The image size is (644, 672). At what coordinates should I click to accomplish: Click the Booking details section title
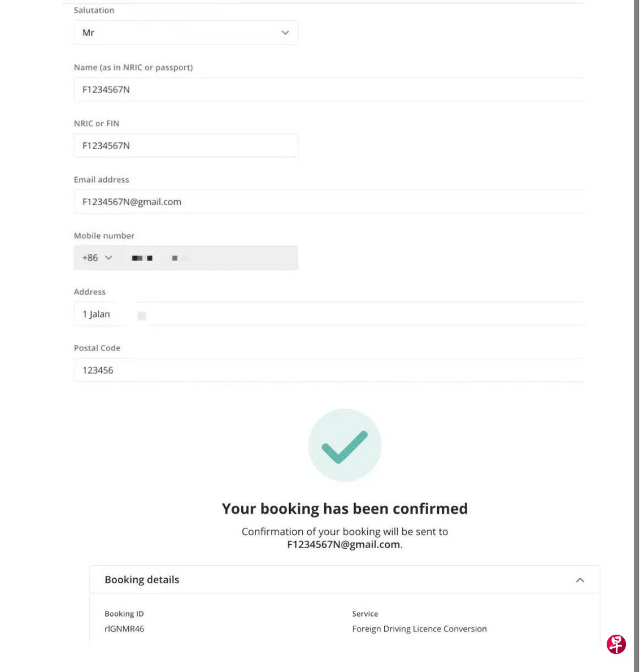click(142, 580)
